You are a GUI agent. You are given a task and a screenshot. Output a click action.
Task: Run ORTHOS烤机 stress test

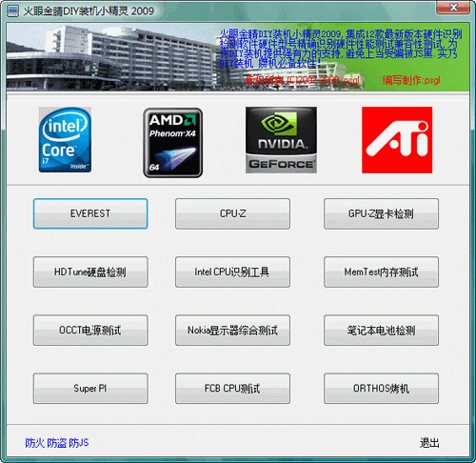pos(381,389)
